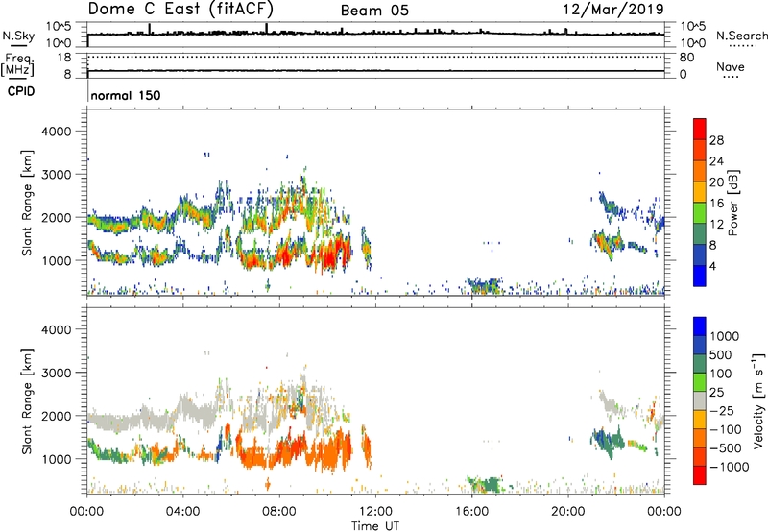Click the "4" label on the power colorbar

coord(712,267)
